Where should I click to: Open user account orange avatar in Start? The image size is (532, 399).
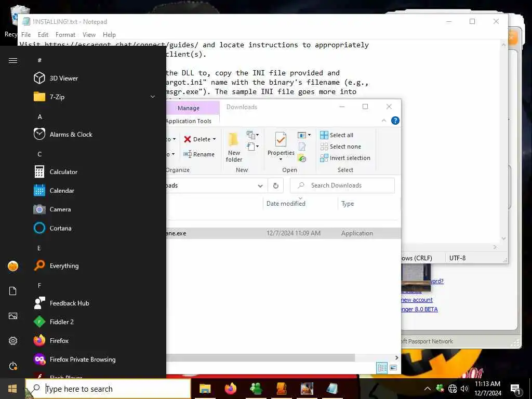point(13,266)
